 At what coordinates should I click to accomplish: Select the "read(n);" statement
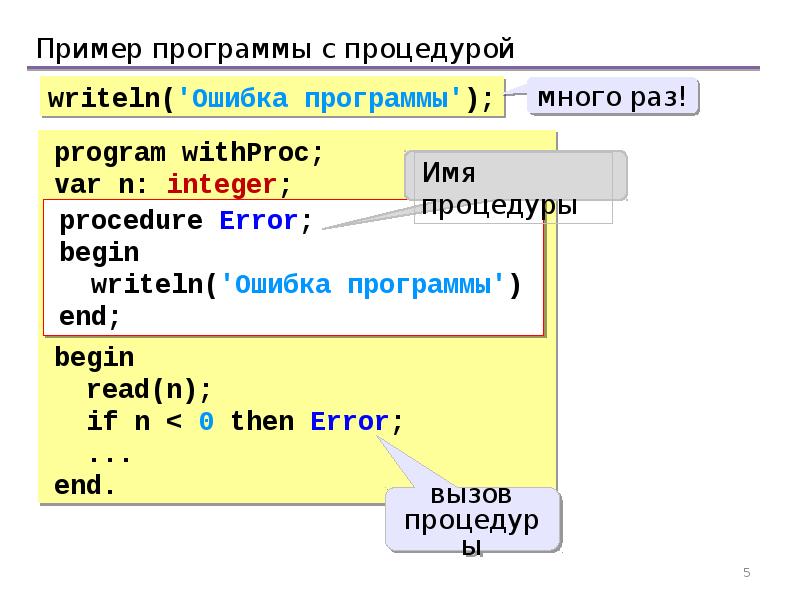coord(149,390)
